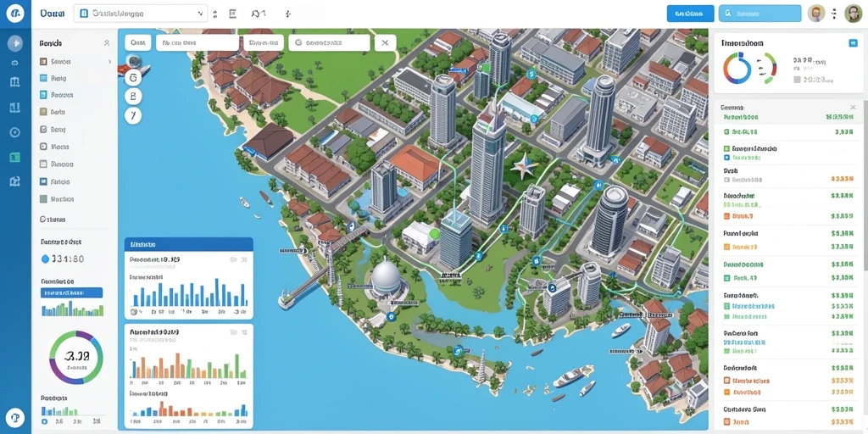Click the round map control labeled B
The height and width of the screenshot is (434, 868).
coord(133,97)
